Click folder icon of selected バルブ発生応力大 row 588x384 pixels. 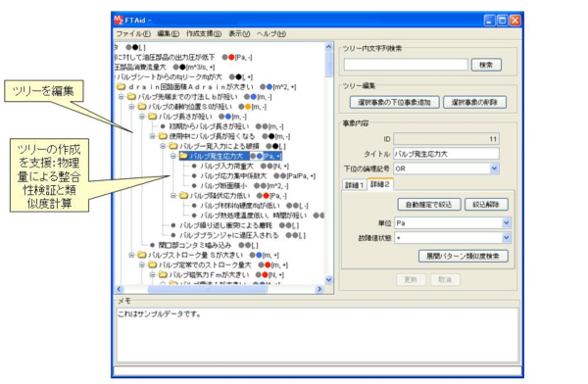coord(184,156)
